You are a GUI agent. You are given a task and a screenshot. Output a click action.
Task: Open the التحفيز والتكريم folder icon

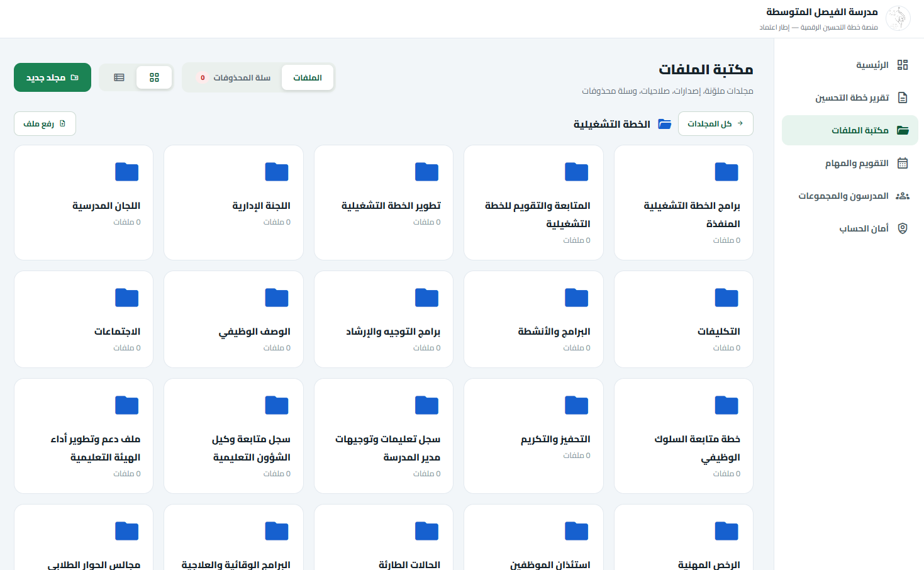576,405
